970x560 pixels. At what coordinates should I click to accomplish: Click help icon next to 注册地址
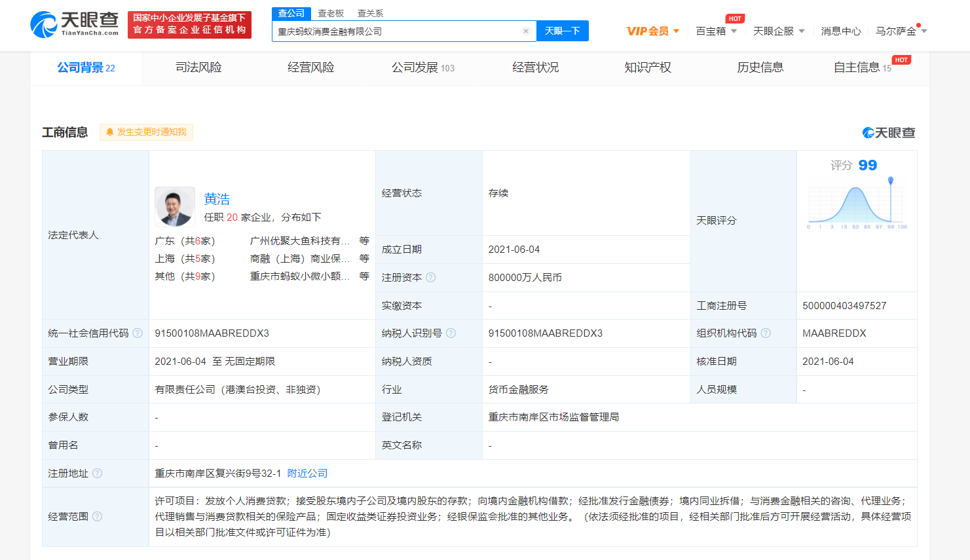point(98,474)
